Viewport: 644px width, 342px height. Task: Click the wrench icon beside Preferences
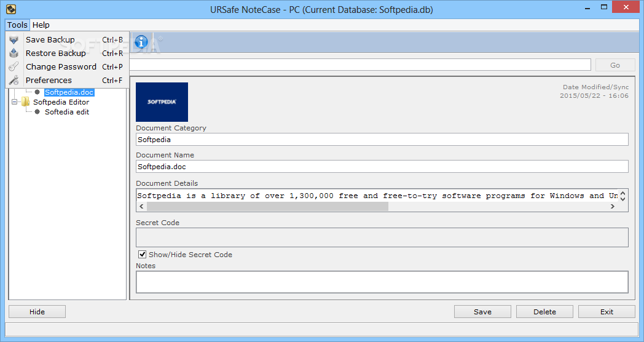pyautogui.click(x=14, y=80)
